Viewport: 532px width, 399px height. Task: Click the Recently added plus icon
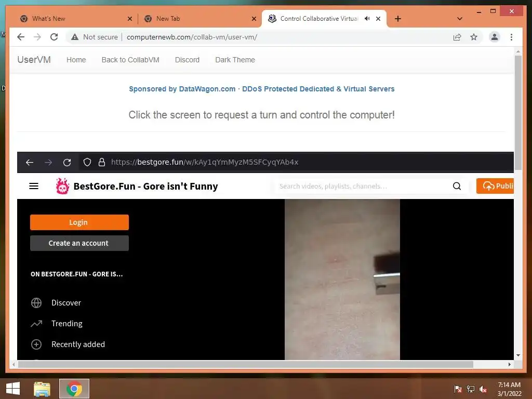pos(36,344)
